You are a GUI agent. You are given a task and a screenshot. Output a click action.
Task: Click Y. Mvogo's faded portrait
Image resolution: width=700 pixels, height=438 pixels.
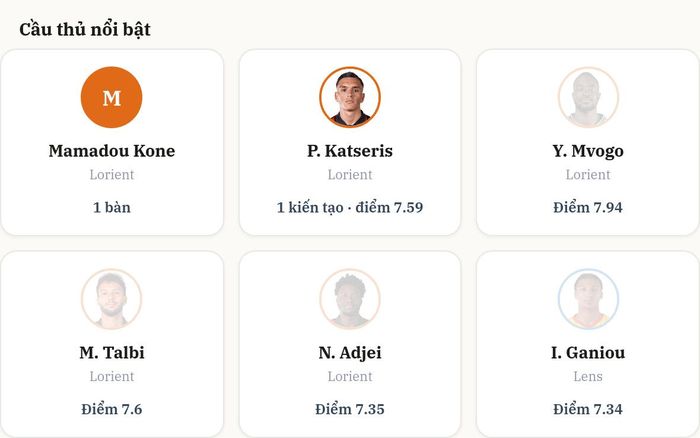(588, 97)
